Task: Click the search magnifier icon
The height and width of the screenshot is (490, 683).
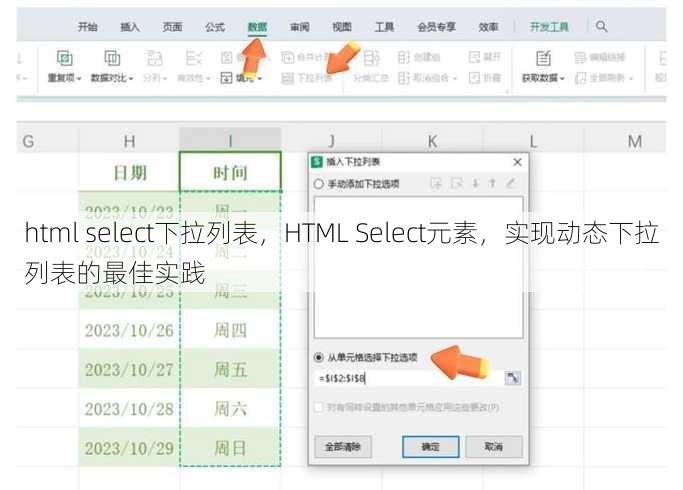Action: tap(602, 27)
